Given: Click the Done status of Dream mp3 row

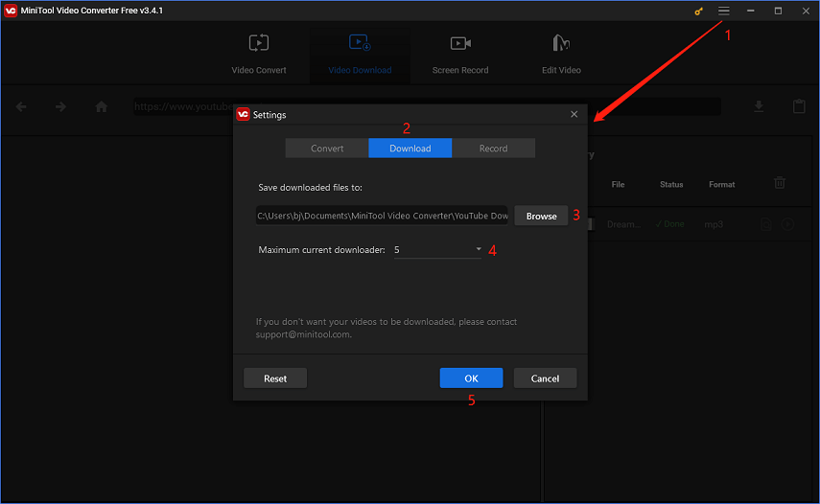Looking at the screenshot, I should [670, 224].
